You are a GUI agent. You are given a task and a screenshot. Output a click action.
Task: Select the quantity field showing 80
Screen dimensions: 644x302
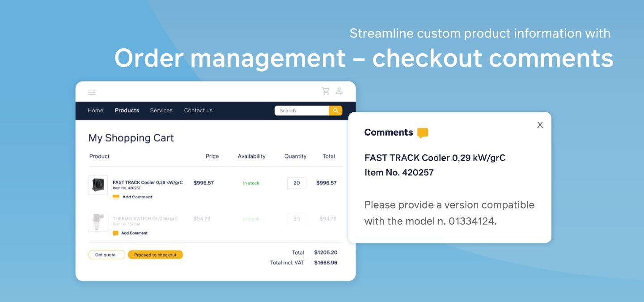click(297, 219)
